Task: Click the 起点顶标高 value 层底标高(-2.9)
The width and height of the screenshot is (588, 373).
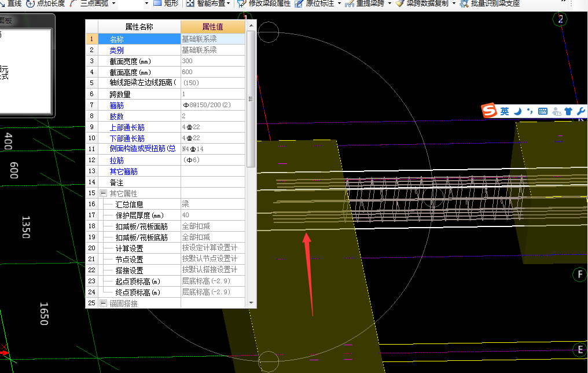Action: pyautogui.click(x=212, y=281)
